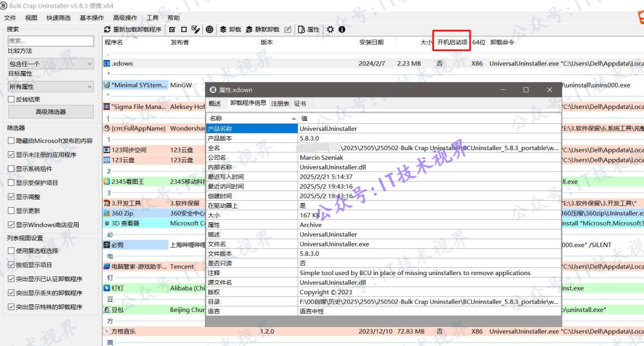The width and height of the screenshot is (644, 346).
Task: Click the 卸载 uninstall layers icon
Action: coord(223,30)
